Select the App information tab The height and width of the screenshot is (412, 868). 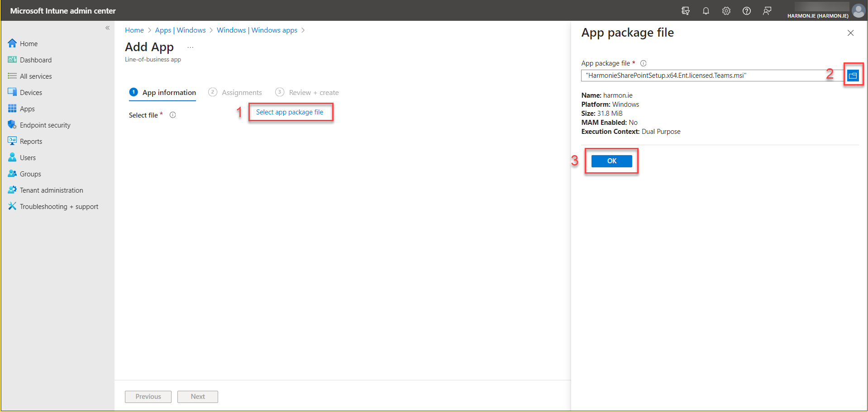pyautogui.click(x=163, y=93)
